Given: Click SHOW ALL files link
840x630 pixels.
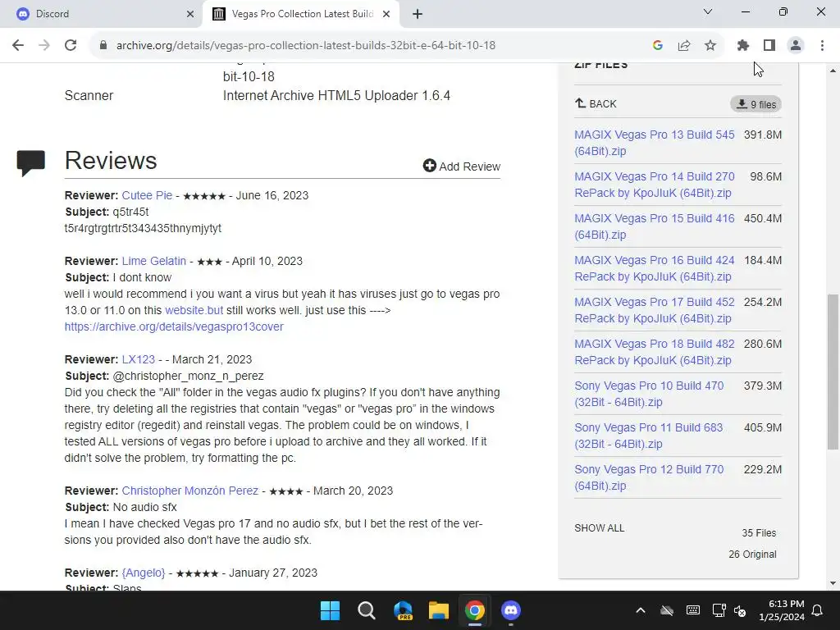Looking at the screenshot, I should click(x=599, y=527).
